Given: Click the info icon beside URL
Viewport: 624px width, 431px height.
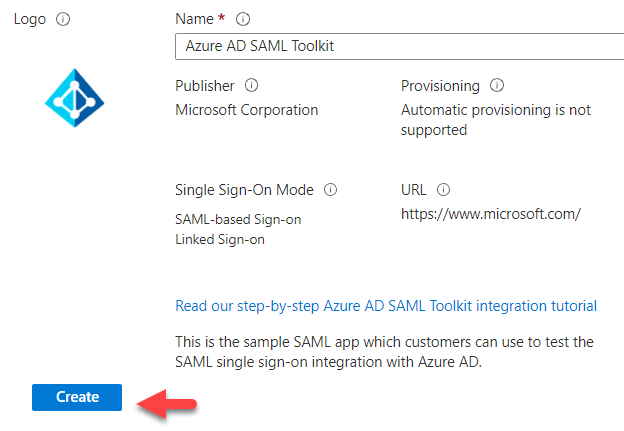Looking at the screenshot, I should 444,190.
